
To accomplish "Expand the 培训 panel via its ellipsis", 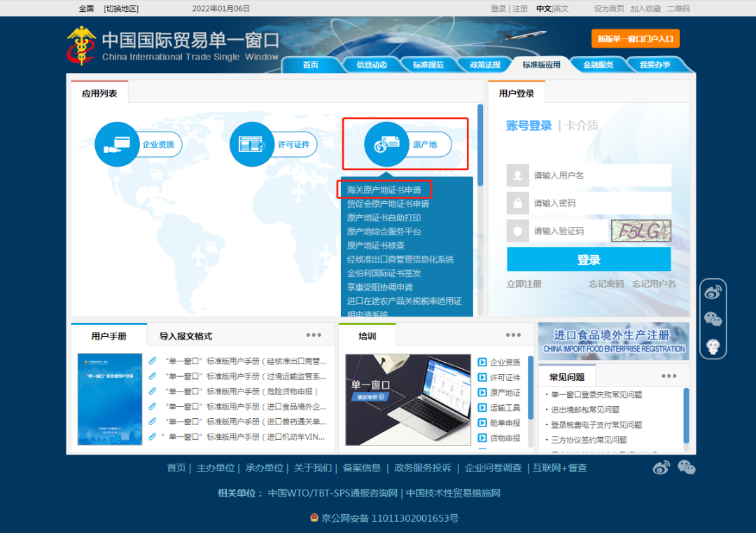I will (512, 335).
